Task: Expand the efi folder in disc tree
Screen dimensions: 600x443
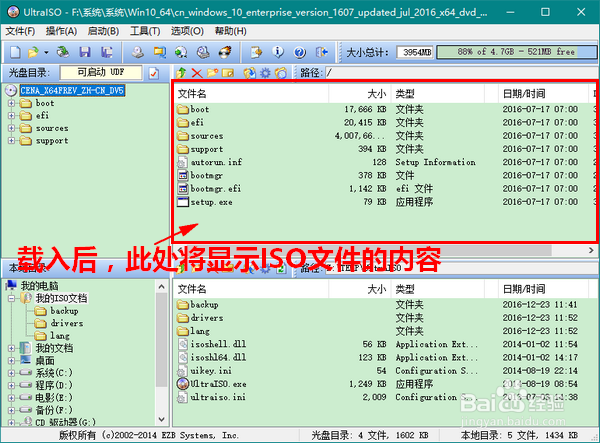Action: (11, 116)
